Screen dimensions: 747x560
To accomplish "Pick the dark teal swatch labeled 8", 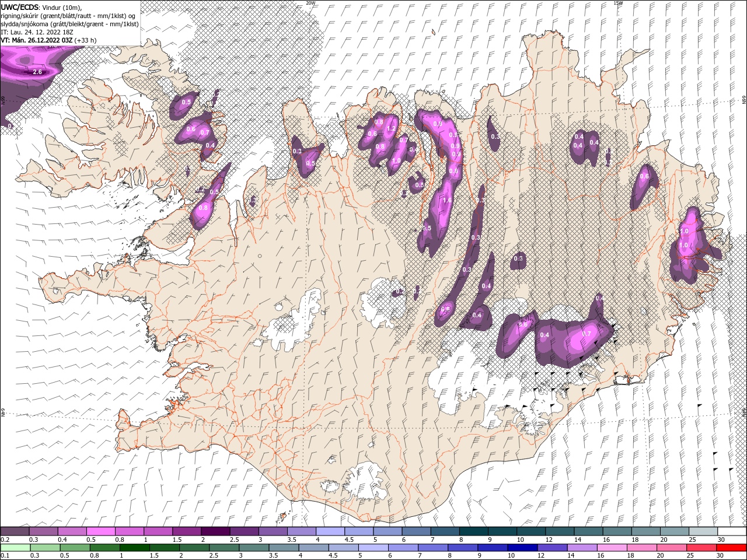I will (x=473, y=531).
